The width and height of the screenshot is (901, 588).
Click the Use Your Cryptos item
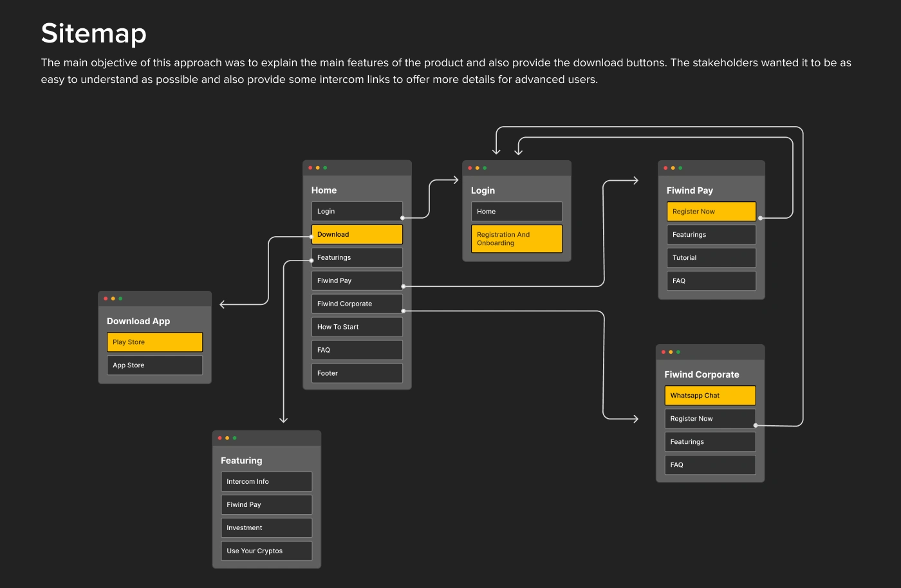[x=266, y=551]
